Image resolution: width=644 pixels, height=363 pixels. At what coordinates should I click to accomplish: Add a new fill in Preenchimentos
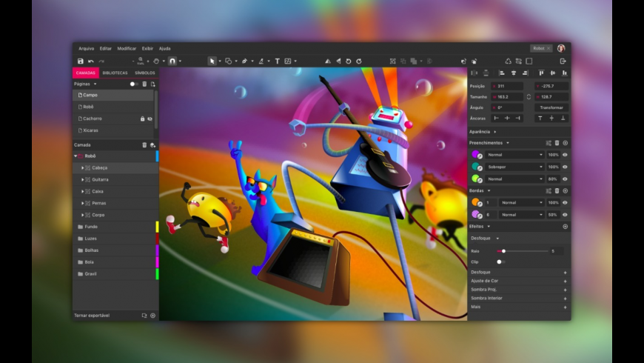point(565,143)
